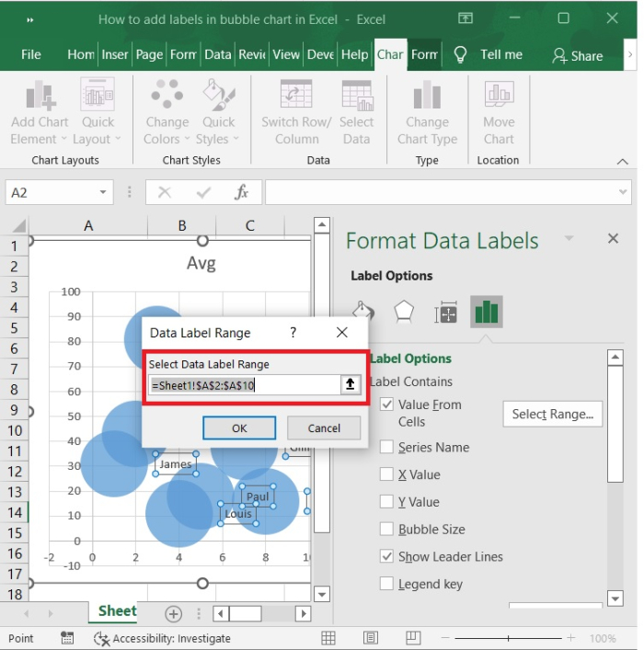The width and height of the screenshot is (644, 650).
Task: Switch to Page Break Preview icon
Action: [413, 638]
